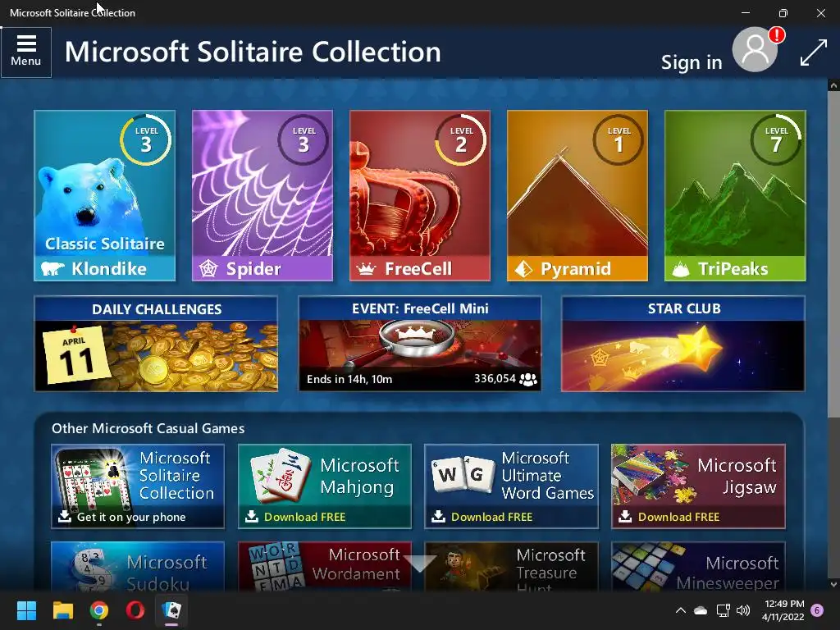Click FreeCell level 2 progress ring
This screenshot has height=630, width=840.
point(461,139)
